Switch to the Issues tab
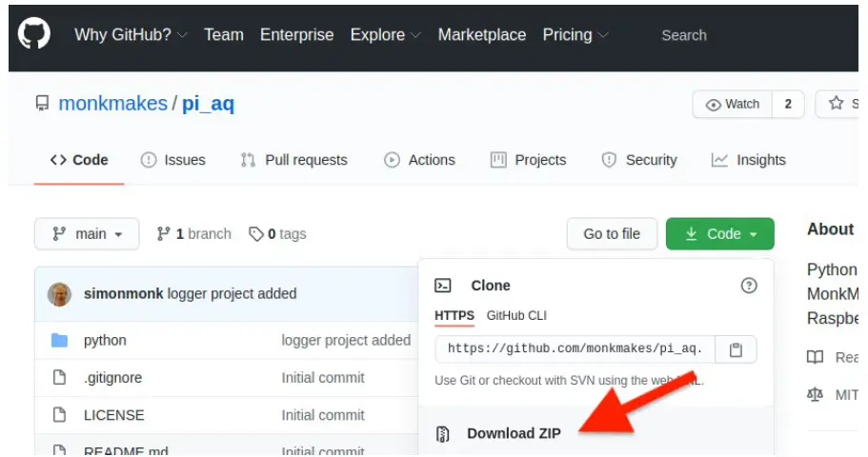 pyautogui.click(x=173, y=160)
